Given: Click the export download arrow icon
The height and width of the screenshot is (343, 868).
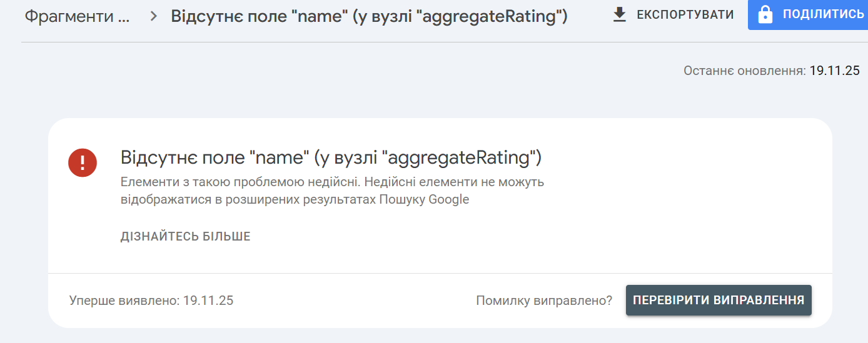Looking at the screenshot, I should point(620,14).
